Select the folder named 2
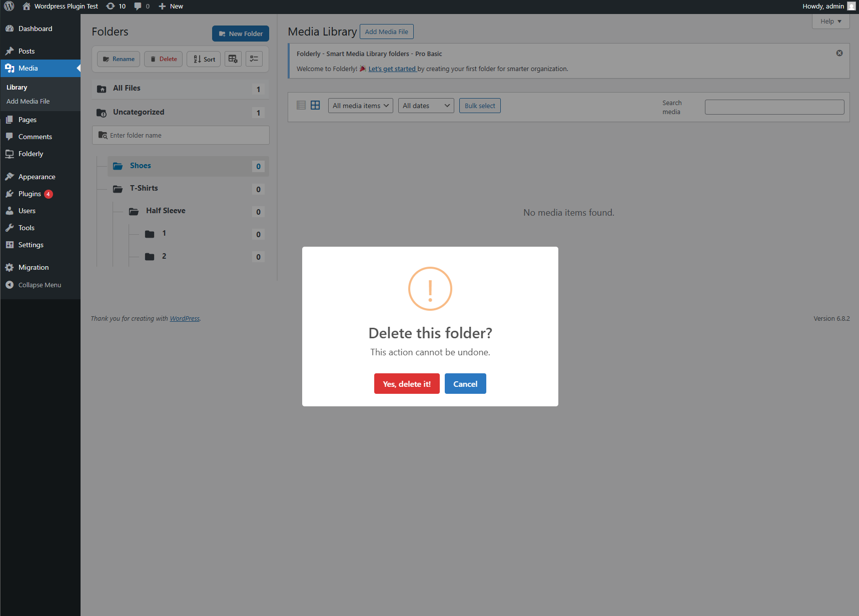Image resolution: width=859 pixels, height=616 pixels. (x=164, y=256)
